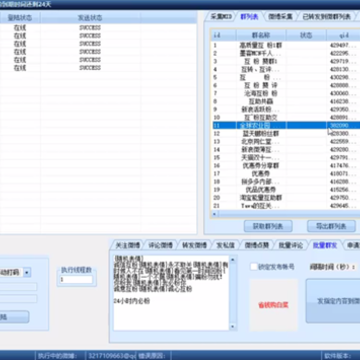Select group row 2 in the list
The image size is (360, 360).
pos(286,53)
